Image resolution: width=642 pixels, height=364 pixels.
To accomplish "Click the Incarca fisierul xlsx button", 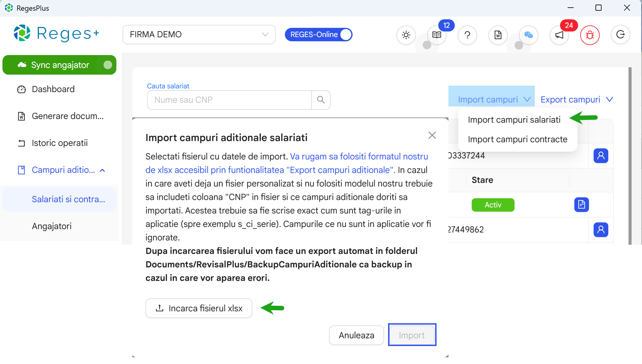I will click(x=198, y=308).
